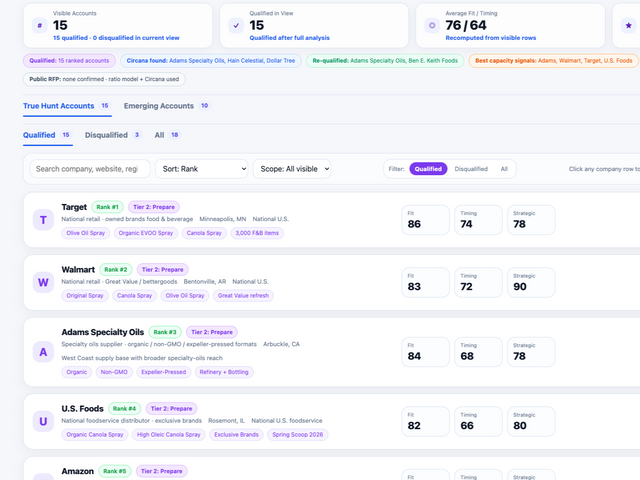This screenshot has width=640, height=480.
Task: Open the Walmart company name
Action: [x=78, y=270]
